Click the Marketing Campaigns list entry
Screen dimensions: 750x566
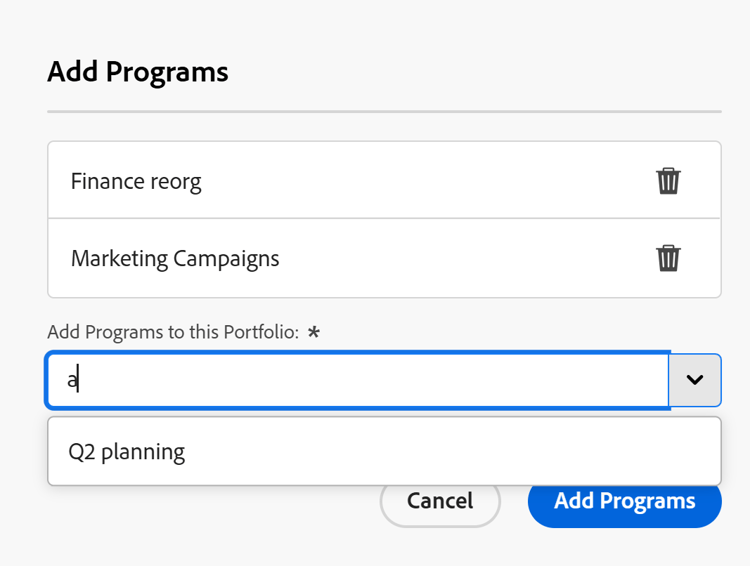pyautogui.click(x=175, y=259)
